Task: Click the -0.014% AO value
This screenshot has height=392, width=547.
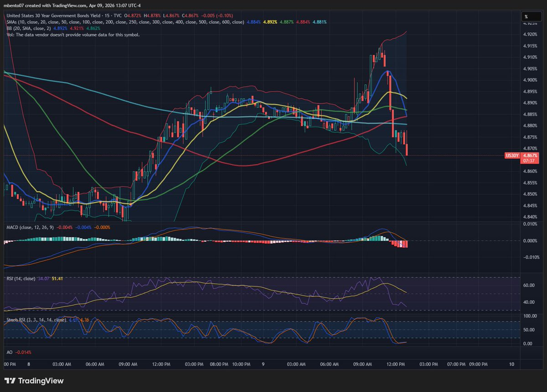Action: [x=23, y=352]
